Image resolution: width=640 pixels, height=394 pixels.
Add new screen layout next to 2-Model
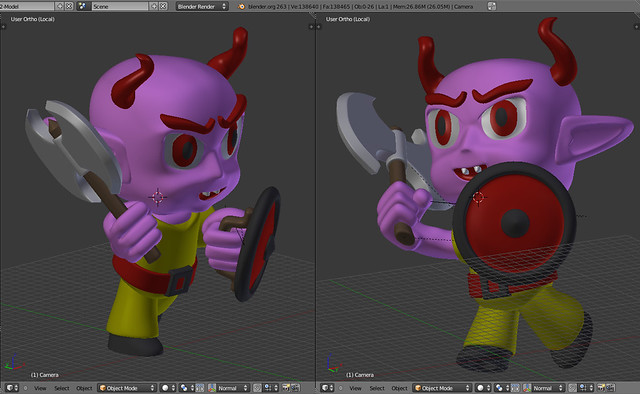pyautogui.click(x=60, y=6)
